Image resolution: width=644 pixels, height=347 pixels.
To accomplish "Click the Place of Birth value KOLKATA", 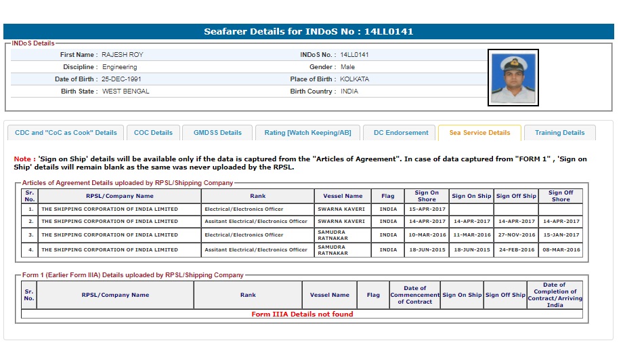I will 354,79.
